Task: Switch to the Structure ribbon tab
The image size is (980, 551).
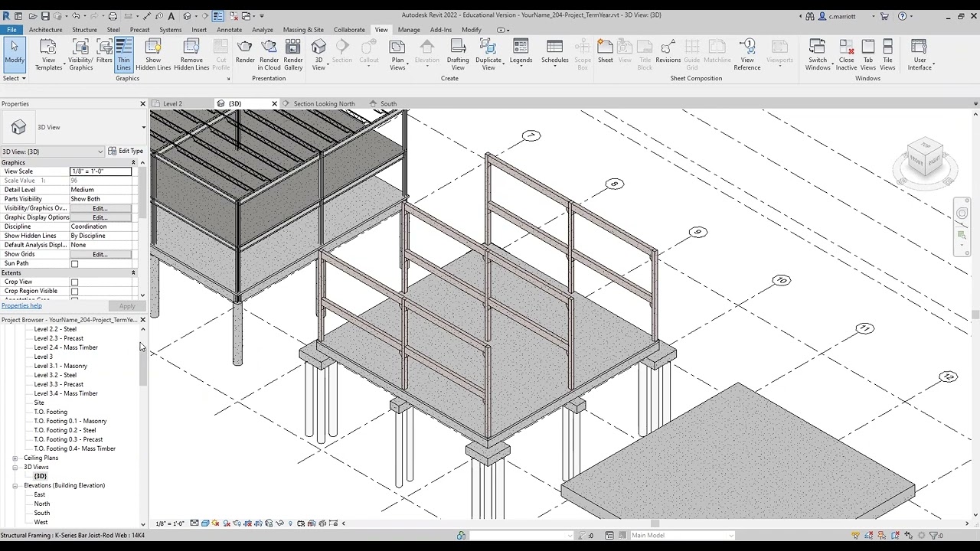Action: click(x=84, y=30)
